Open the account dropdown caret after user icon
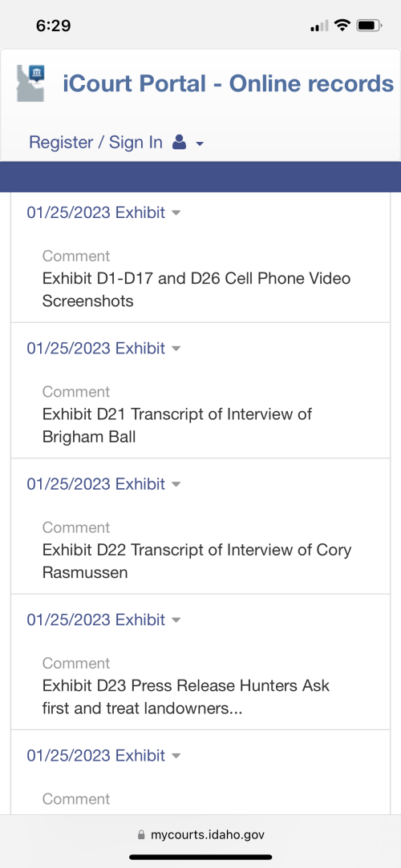This screenshot has height=868, width=401. tap(200, 144)
